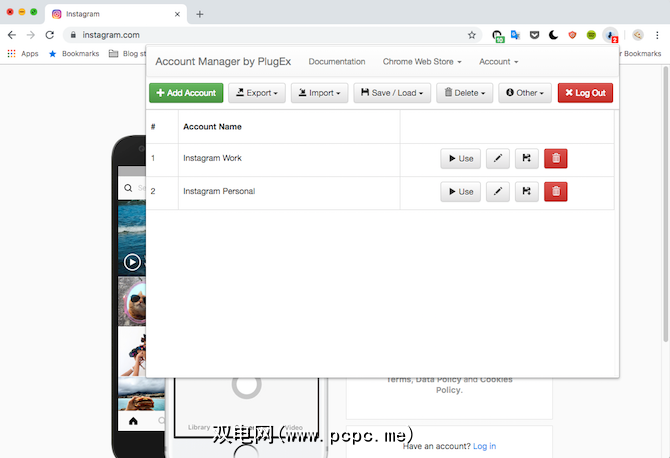Image resolution: width=670 pixels, height=458 pixels.
Task: Click the instagram.com address bar
Action: coord(273,35)
